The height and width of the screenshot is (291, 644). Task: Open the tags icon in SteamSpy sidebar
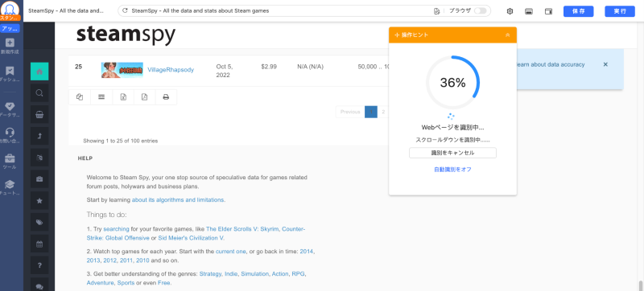(39, 222)
